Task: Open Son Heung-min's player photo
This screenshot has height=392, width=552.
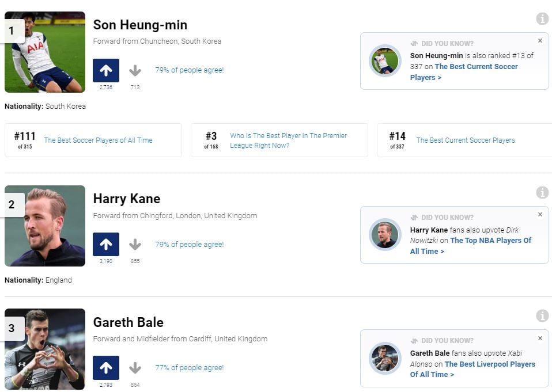Action: click(x=45, y=52)
